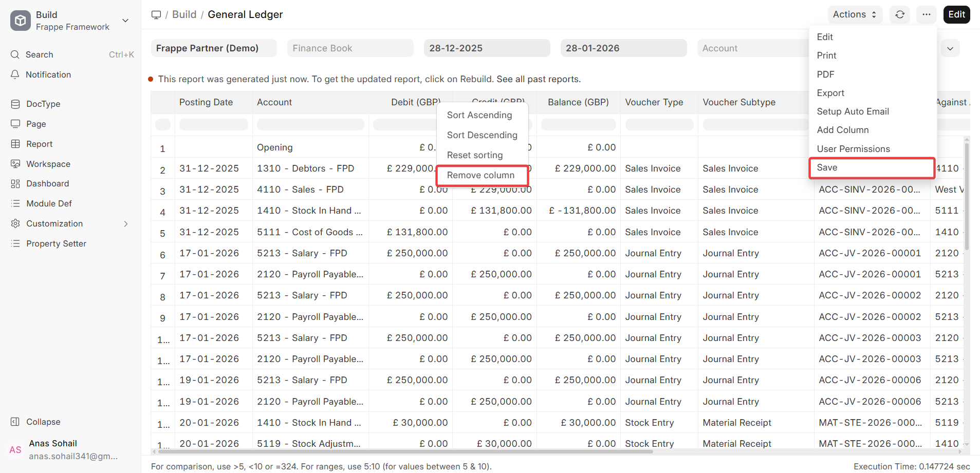The image size is (980, 473).
Task: Click the Posting Date column filter box
Action: click(214, 124)
